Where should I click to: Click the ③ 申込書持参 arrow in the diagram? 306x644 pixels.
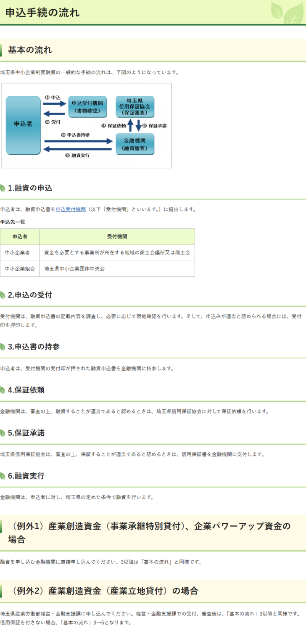tap(78, 141)
